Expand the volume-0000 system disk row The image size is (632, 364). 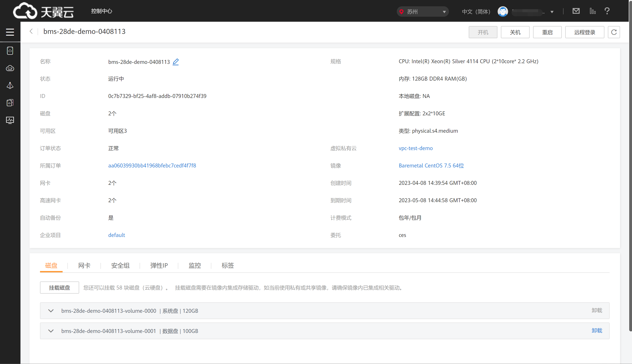click(x=51, y=311)
